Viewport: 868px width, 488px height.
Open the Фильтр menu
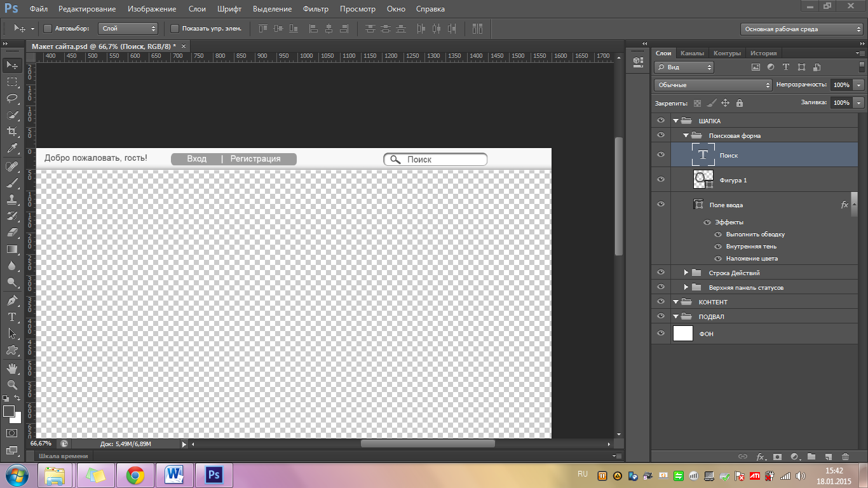pyautogui.click(x=315, y=9)
